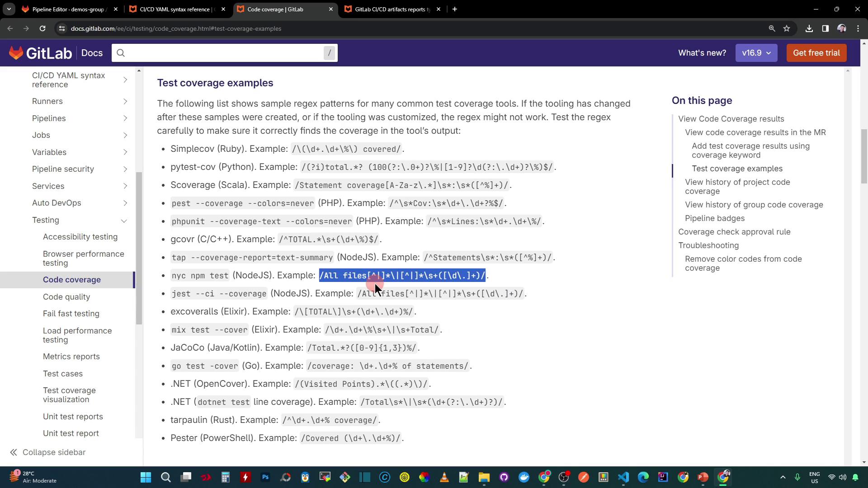Switch to GitLab CI/CD artifacts reports tab
Screen dimensions: 868x488
pos(392,9)
